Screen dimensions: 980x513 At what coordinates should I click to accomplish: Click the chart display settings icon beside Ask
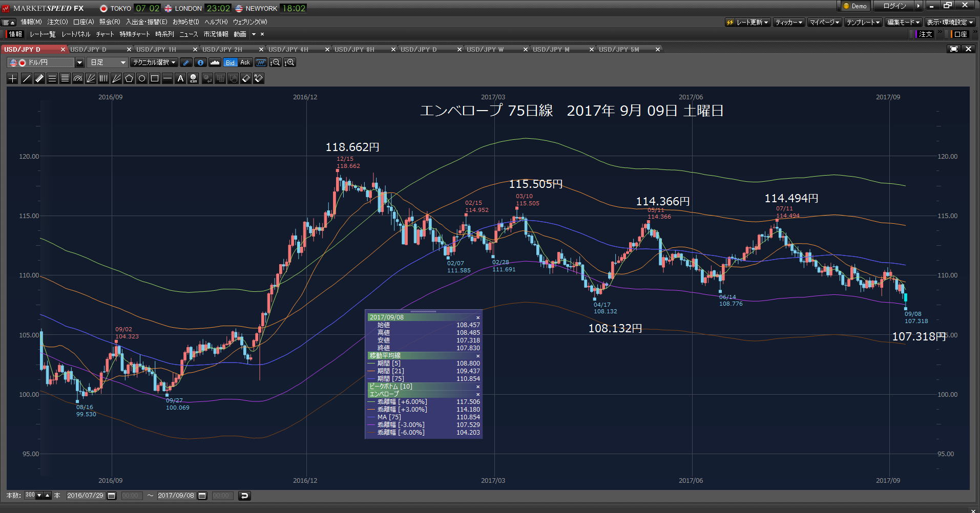[x=261, y=62]
